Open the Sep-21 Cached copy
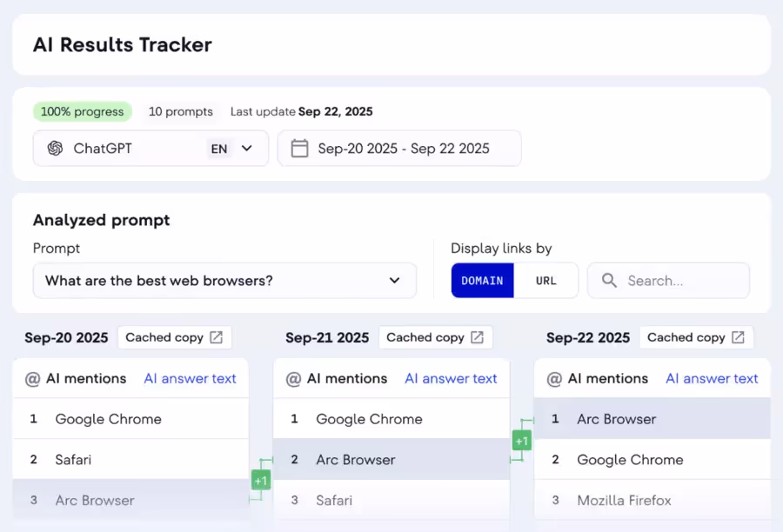The height and width of the screenshot is (532, 783). (436, 337)
